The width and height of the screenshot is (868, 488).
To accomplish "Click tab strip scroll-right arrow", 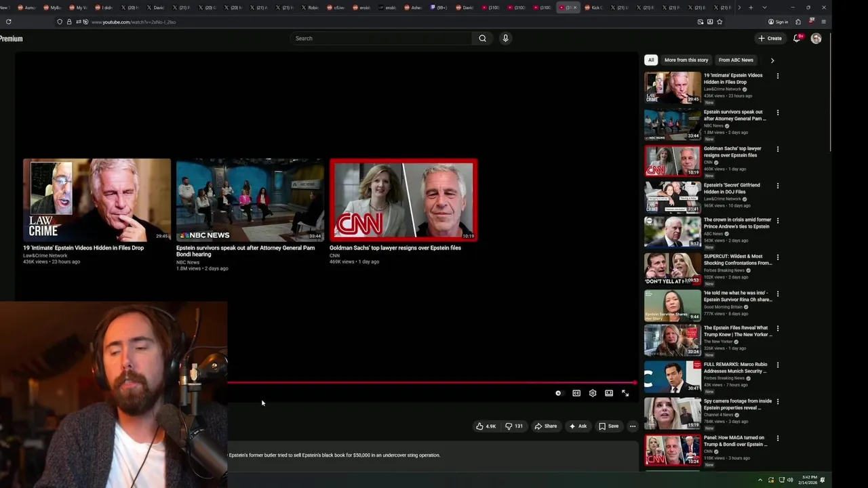I will (x=739, y=7).
